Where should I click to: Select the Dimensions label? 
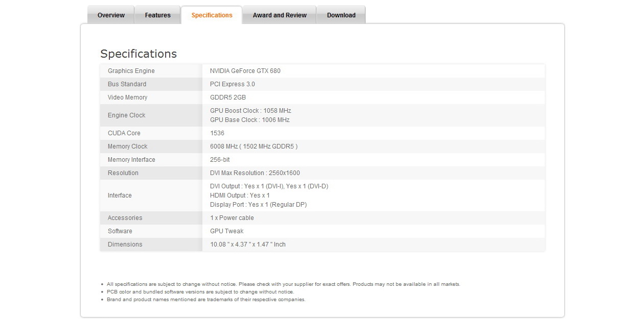click(125, 244)
